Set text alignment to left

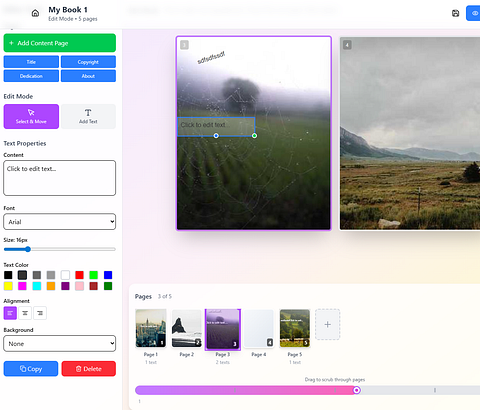[x=10, y=313]
